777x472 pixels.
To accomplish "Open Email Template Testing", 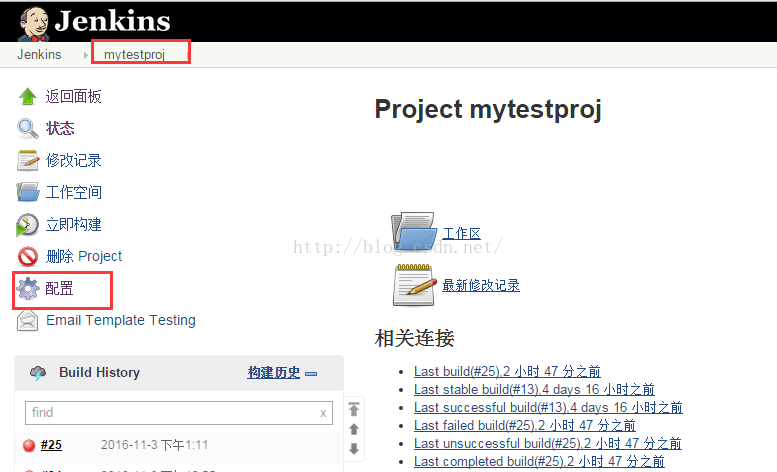I will coord(121,320).
